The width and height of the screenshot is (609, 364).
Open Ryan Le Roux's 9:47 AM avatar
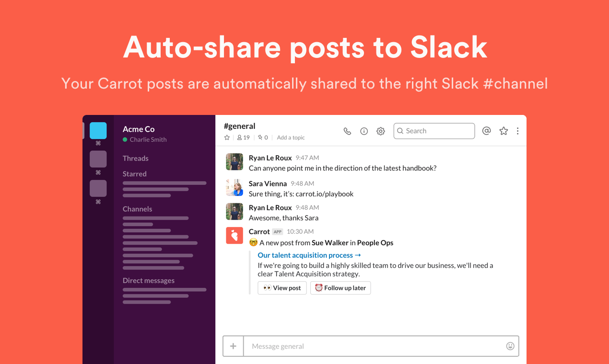pos(234,162)
